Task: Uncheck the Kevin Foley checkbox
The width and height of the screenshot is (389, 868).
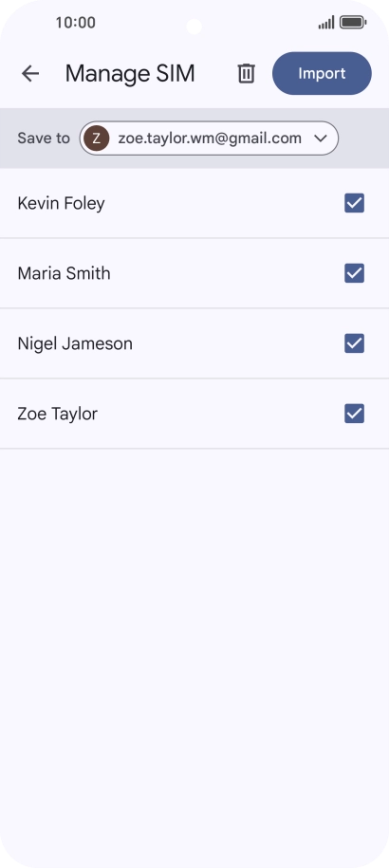Action: (354, 203)
